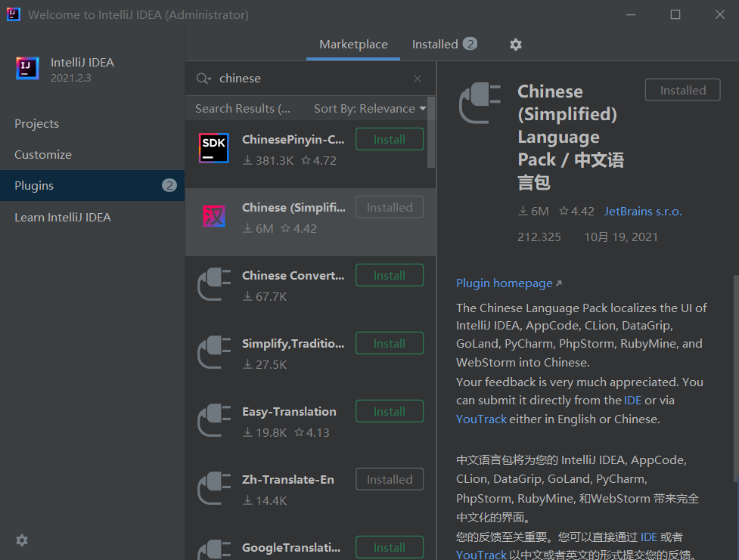
Task: Click the IntelliJ IDEA logo in sidebar
Action: pyautogui.click(x=27, y=68)
